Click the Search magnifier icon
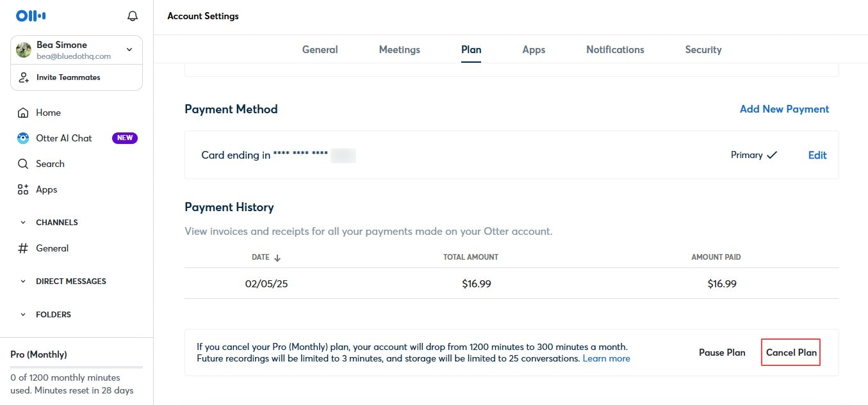 coord(23,164)
